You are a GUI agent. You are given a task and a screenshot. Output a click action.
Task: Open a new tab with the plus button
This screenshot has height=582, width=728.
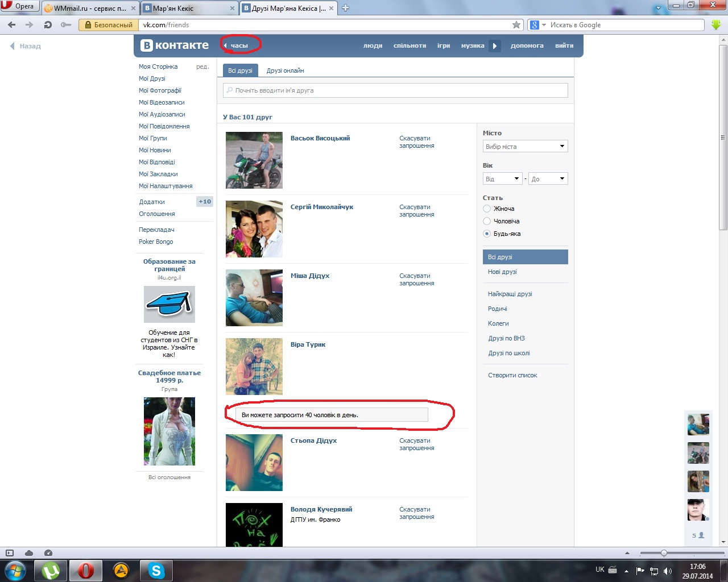(x=345, y=8)
